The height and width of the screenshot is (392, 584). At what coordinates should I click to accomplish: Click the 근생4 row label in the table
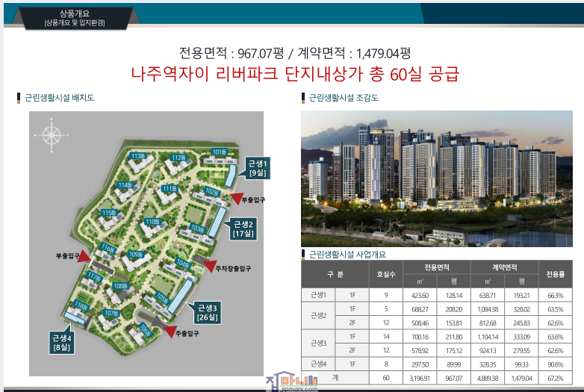coord(318,364)
